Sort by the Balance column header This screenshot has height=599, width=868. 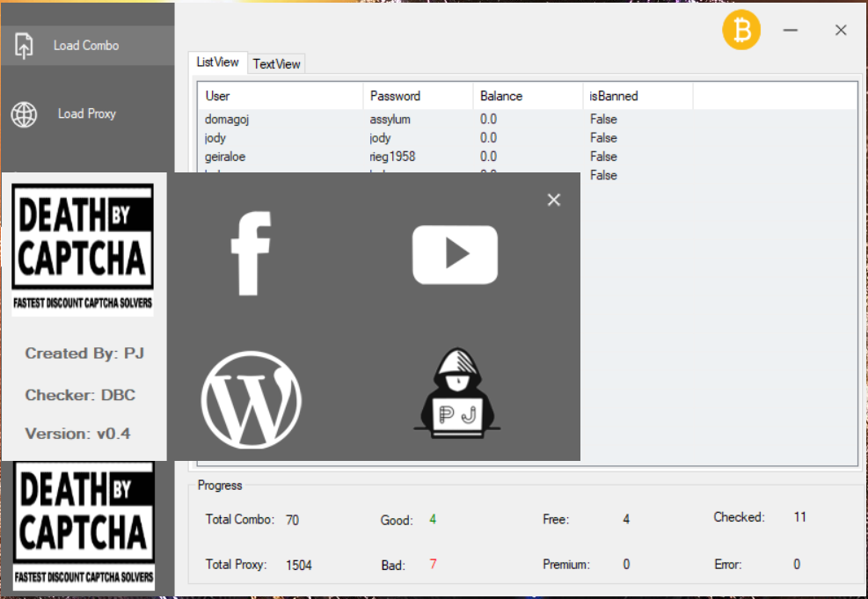pyautogui.click(x=528, y=96)
